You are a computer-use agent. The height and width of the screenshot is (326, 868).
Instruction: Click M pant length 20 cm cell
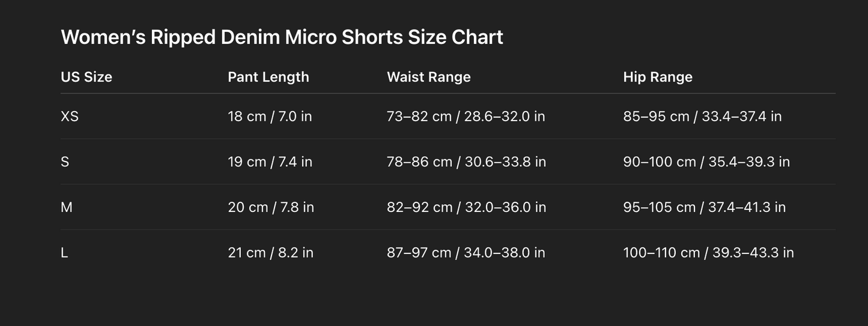[x=270, y=207]
